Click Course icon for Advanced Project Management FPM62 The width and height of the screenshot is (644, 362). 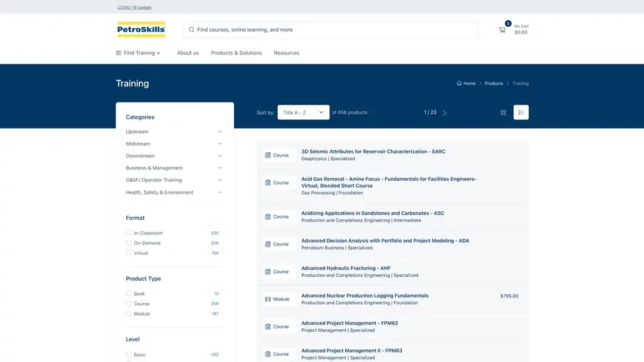click(268, 326)
